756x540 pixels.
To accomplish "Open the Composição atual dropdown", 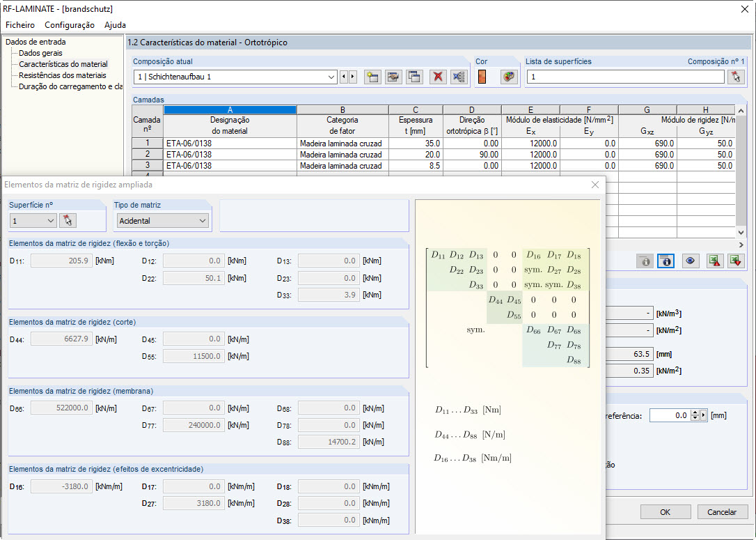I will [331, 77].
